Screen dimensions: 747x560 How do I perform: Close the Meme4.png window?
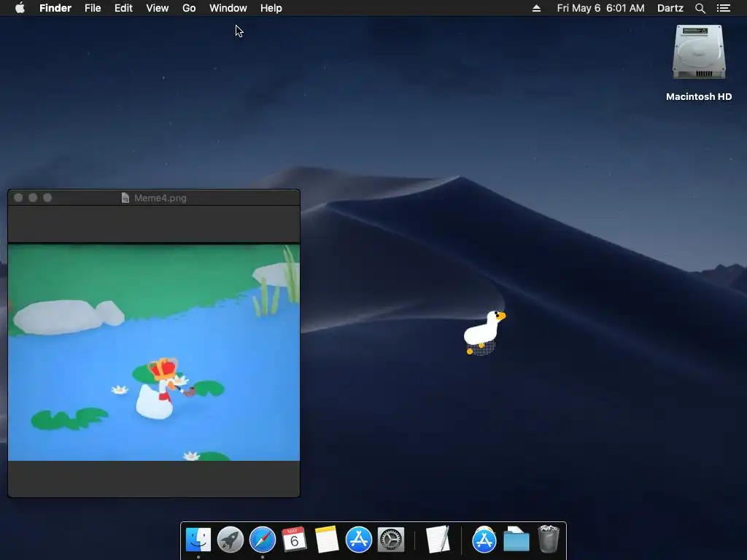(18, 198)
